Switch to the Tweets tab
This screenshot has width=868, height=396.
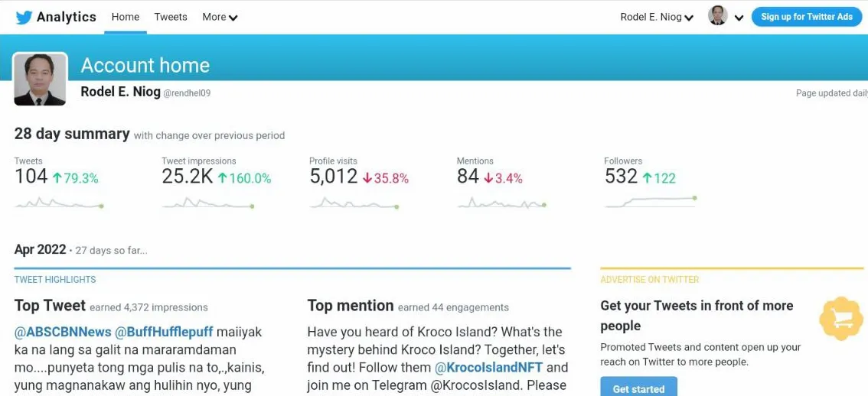click(x=171, y=17)
